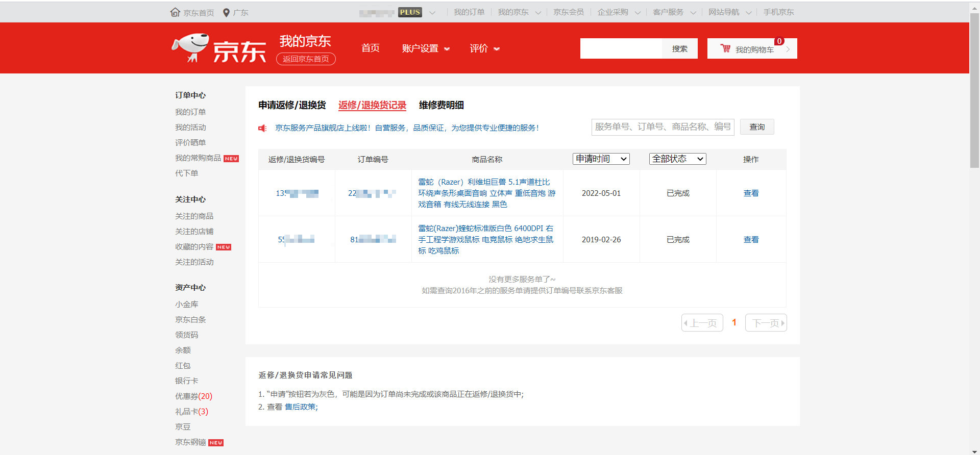
Task: Open the 账户设置 dropdown menu
Action: click(x=426, y=48)
